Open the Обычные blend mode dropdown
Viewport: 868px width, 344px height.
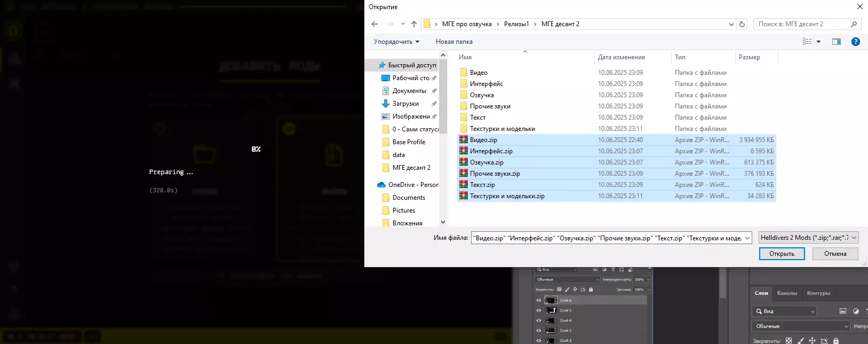801,326
